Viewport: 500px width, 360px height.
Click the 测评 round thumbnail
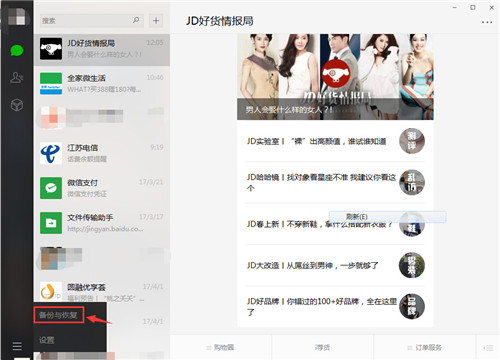pos(412,141)
